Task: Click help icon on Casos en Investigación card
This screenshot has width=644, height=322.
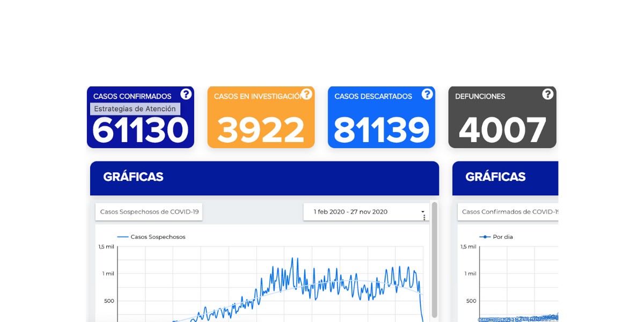Action: click(x=306, y=94)
